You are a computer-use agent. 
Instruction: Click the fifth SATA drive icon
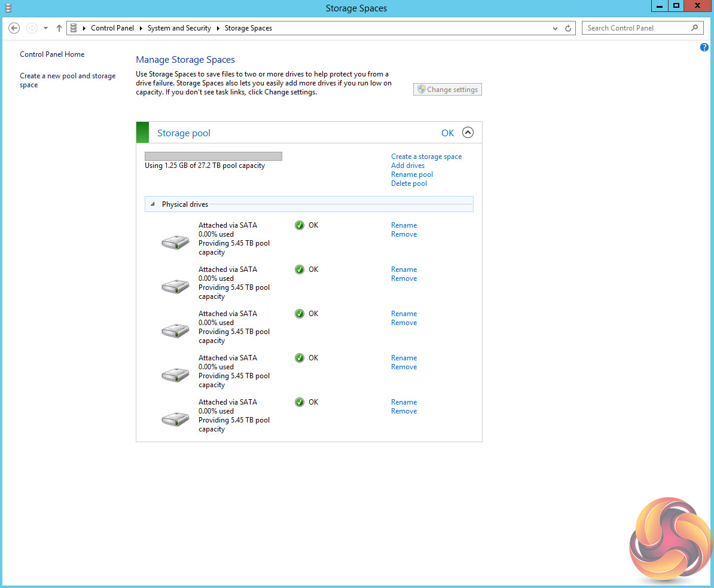pyautogui.click(x=175, y=419)
